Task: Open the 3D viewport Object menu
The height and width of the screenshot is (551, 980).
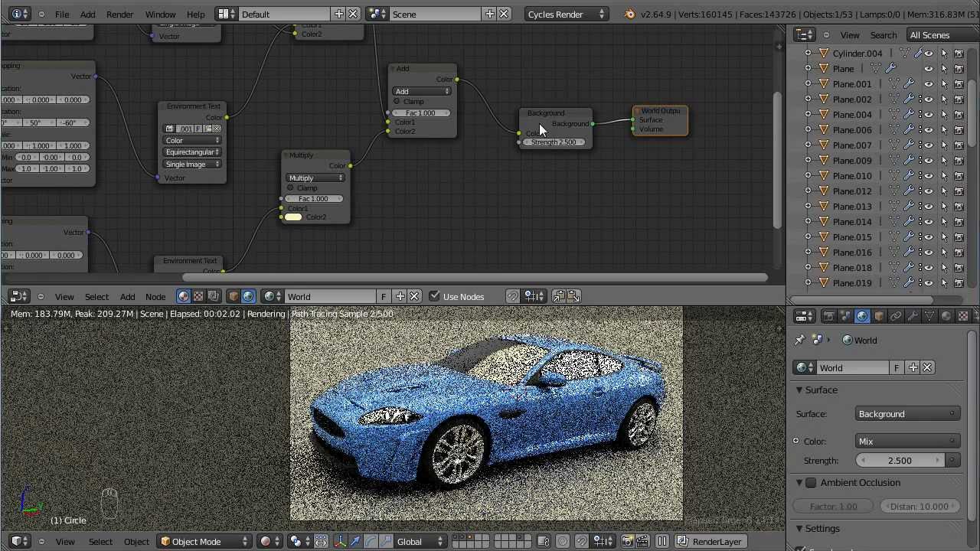Action: 136,542
